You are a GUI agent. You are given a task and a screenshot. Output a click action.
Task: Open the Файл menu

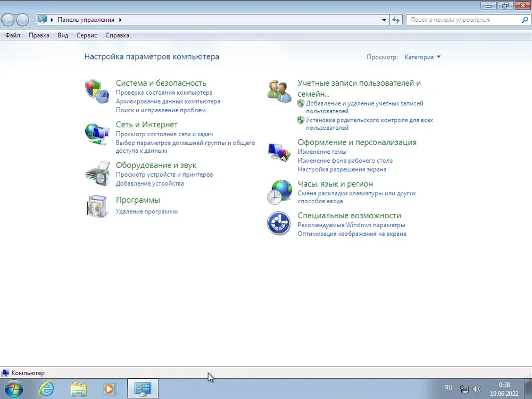tap(13, 35)
